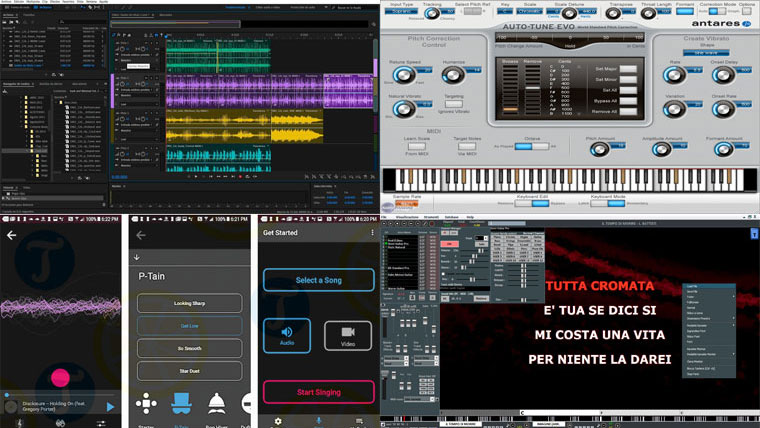
Task: Choose the Get Low preset
Action: click(x=190, y=326)
